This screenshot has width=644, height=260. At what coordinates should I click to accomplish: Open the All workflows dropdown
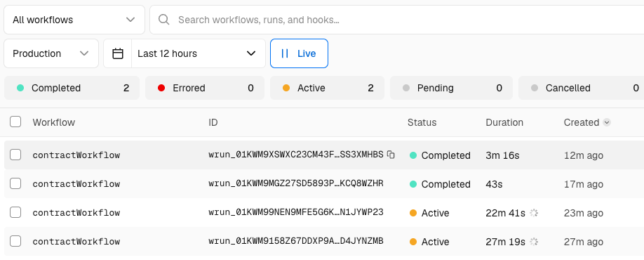click(x=74, y=20)
